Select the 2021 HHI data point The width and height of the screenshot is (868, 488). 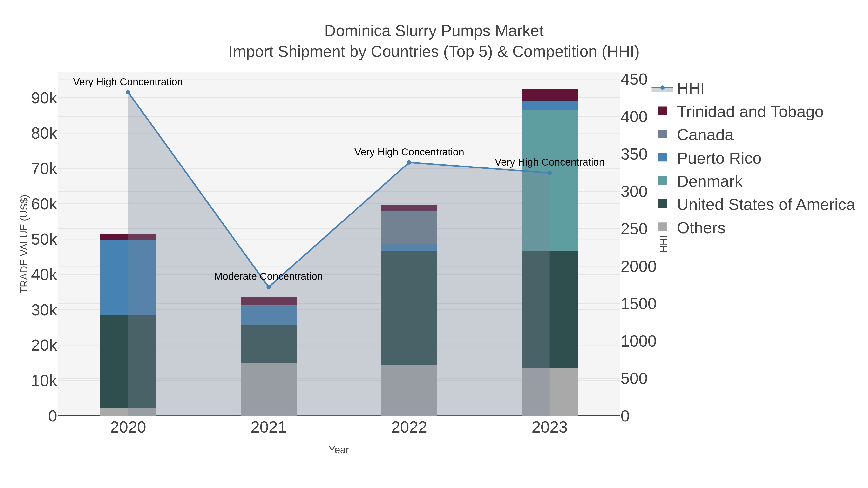269,287
